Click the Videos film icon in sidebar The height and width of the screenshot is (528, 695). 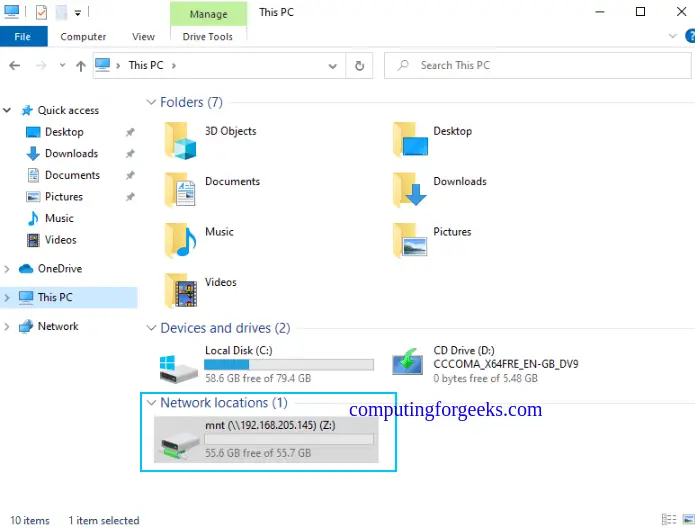click(33, 240)
